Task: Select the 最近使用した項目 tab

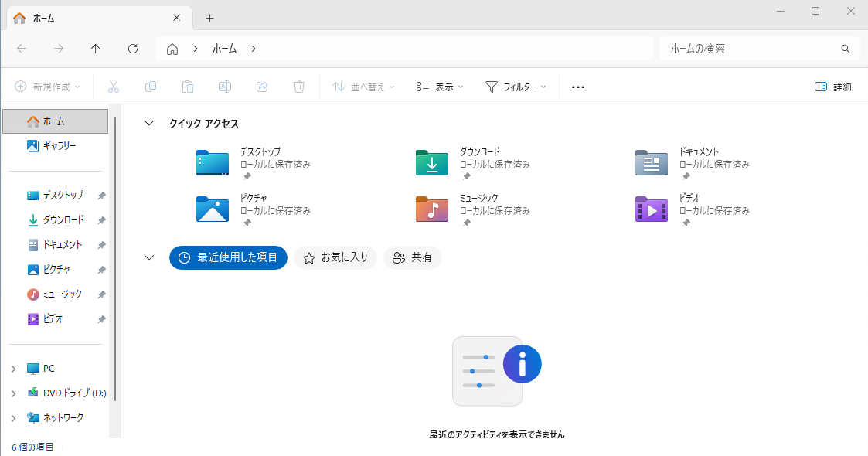Action: 228,257
